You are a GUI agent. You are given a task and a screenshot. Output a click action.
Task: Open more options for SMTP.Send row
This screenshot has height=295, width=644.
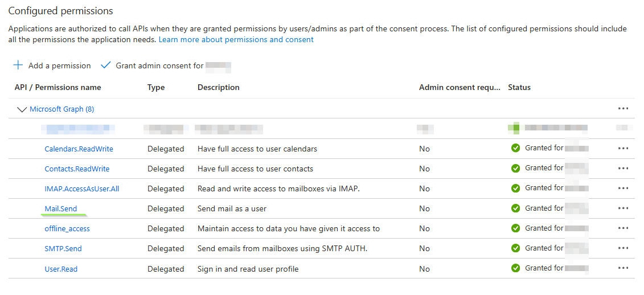pos(623,248)
